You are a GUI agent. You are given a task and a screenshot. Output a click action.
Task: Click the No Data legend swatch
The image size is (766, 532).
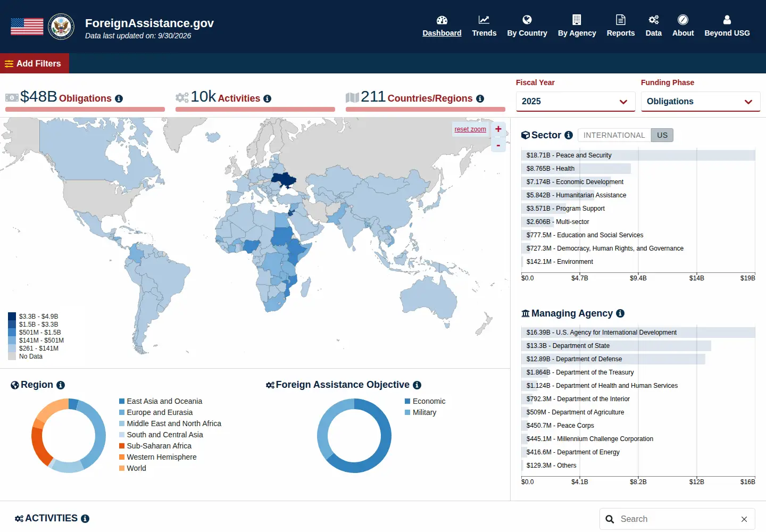click(x=12, y=356)
